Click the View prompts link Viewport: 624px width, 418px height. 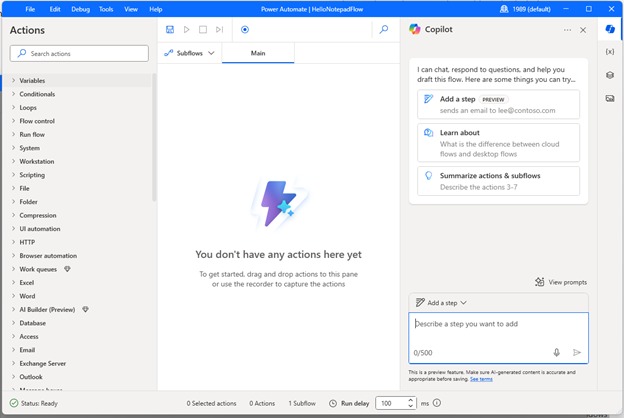click(x=567, y=282)
